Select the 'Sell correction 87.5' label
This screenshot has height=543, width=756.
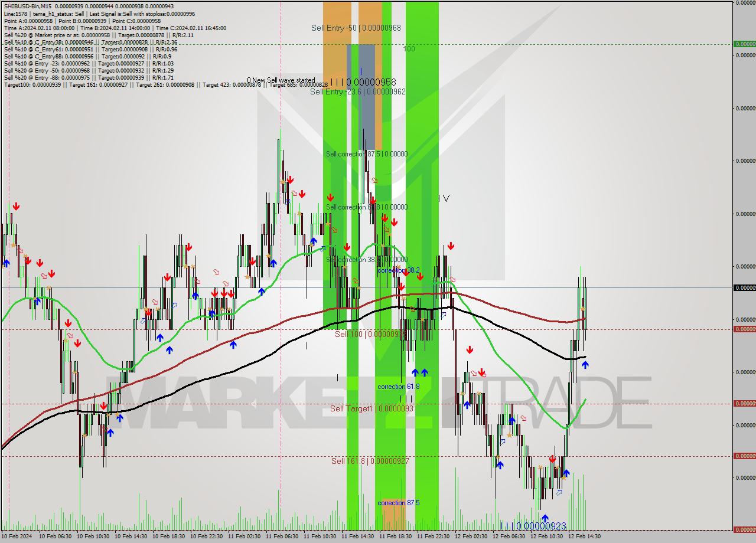[367, 153]
